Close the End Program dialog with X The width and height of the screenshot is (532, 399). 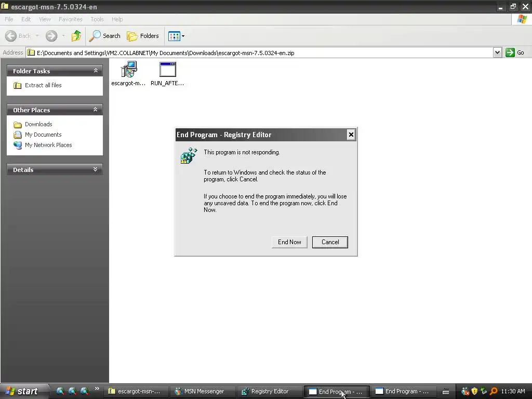(x=351, y=135)
